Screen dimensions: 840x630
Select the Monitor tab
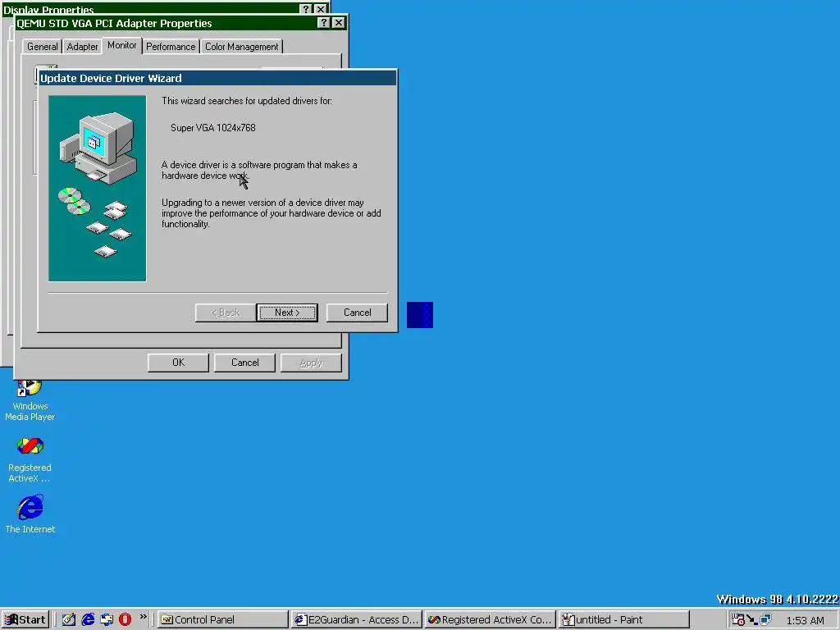pos(121,46)
